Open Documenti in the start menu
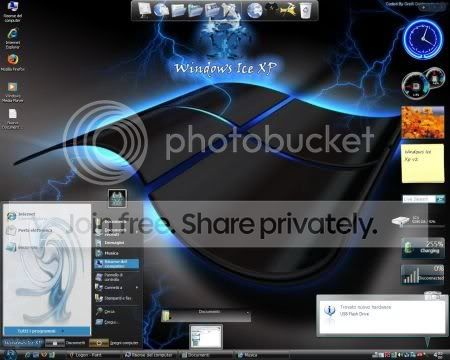 117,222
